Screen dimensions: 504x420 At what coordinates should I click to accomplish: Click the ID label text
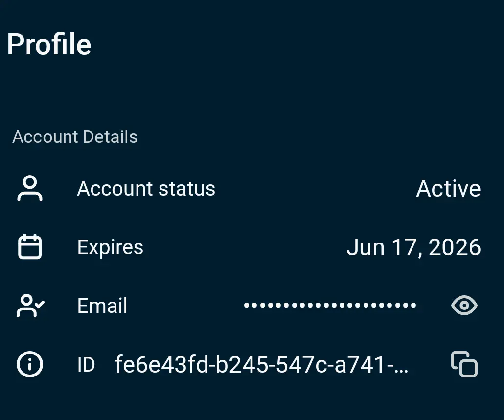click(86, 365)
